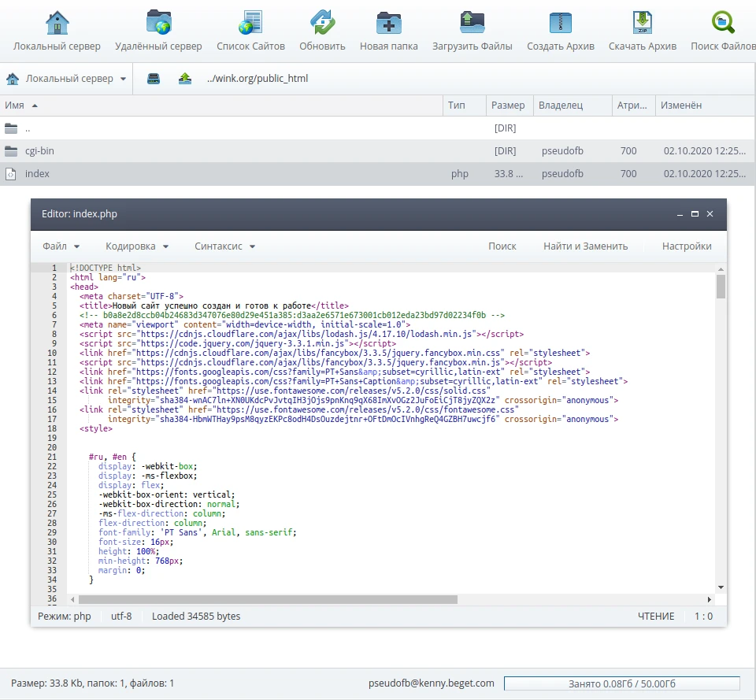Open the Синтаксис syntax dropdown

[x=224, y=246]
